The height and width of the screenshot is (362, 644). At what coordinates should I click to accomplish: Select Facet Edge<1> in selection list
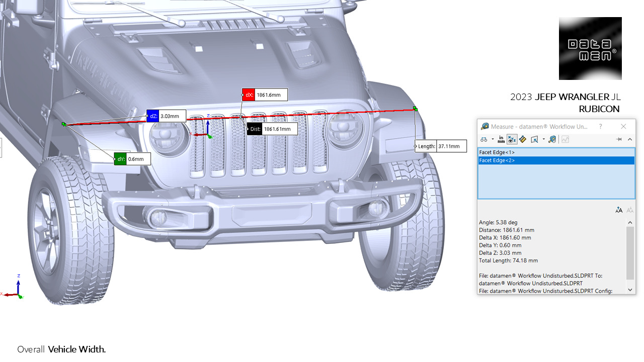(x=556, y=152)
